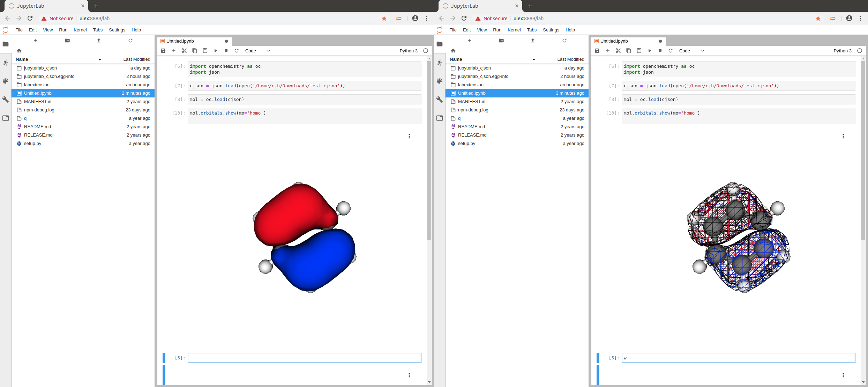Focus empty cell [5] input in left notebook

tap(304, 358)
